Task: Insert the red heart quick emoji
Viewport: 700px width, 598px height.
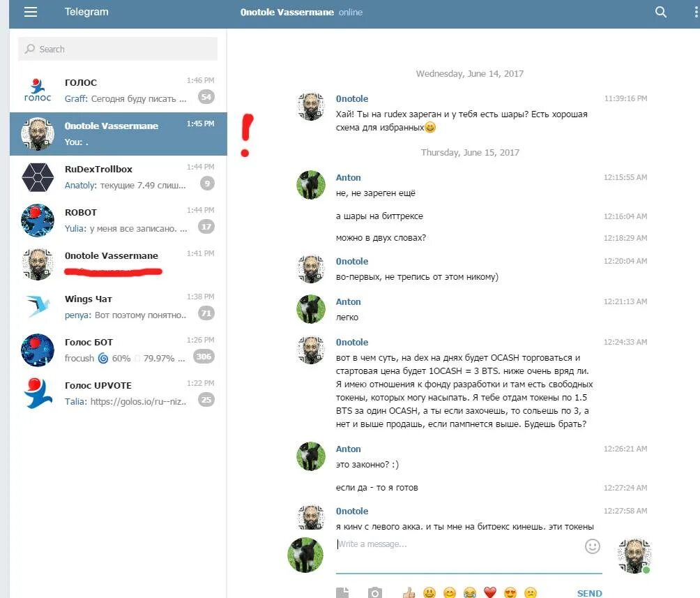Action: [x=489, y=592]
